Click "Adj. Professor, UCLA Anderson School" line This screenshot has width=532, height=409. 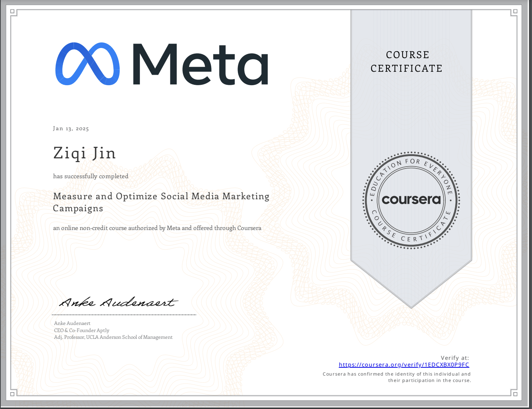113,337
